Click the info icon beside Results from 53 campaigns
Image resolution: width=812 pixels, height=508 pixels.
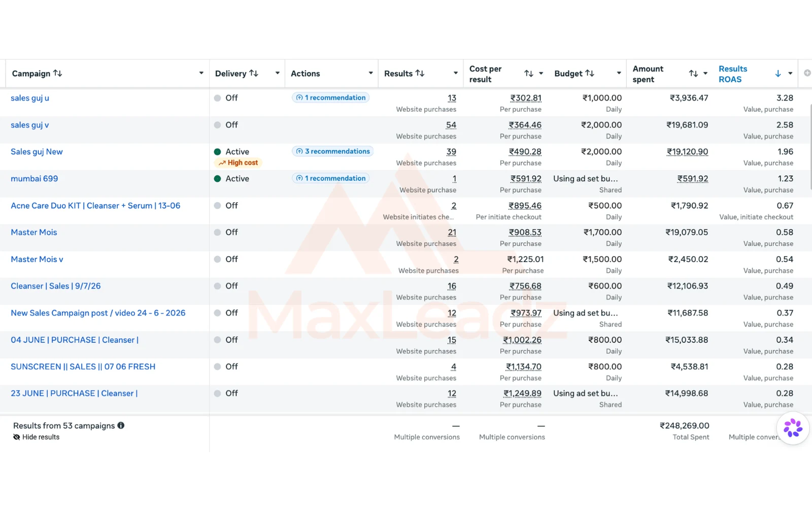[121, 426]
